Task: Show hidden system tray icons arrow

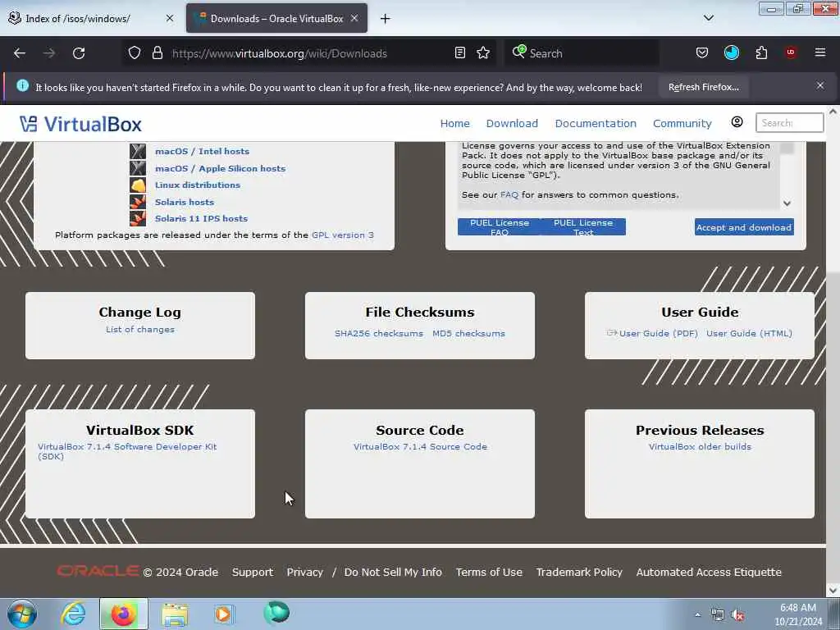Action: [697, 615]
